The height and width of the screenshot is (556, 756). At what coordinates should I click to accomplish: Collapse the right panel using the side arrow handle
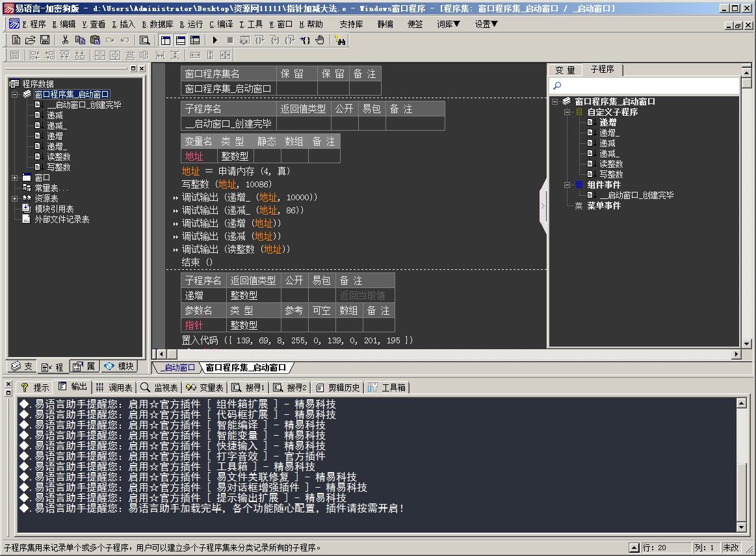543,206
